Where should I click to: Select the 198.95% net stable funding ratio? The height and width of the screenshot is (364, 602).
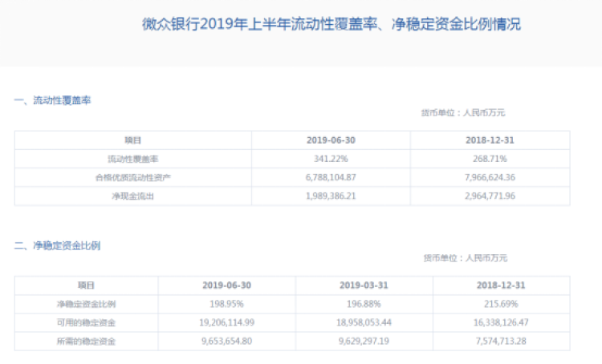pos(226,304)
